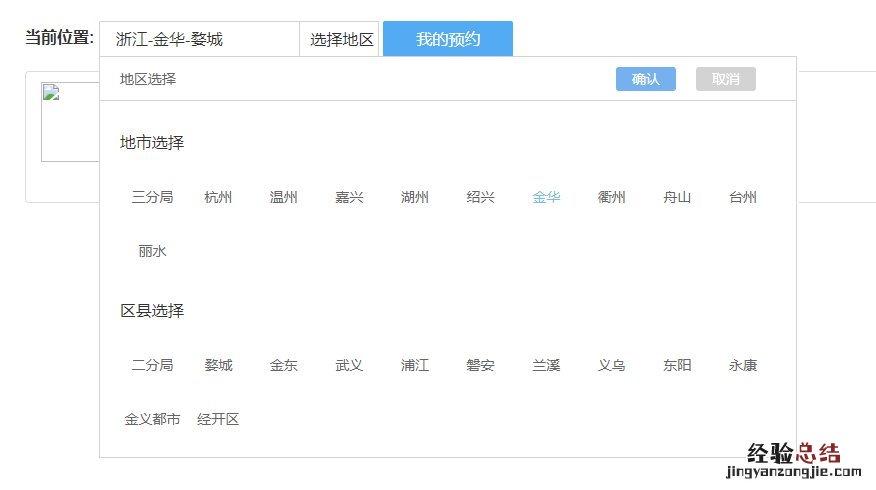The width and height of the screenshot is (876, 490).
Task: Click the 区县选择 section heading
Action: (x=152, y=311)
